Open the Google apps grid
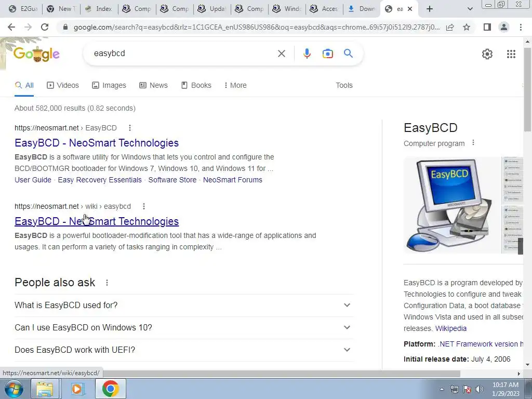Image resolution: width=532 pixels, height=399 pixels. [x=511, y=54]
